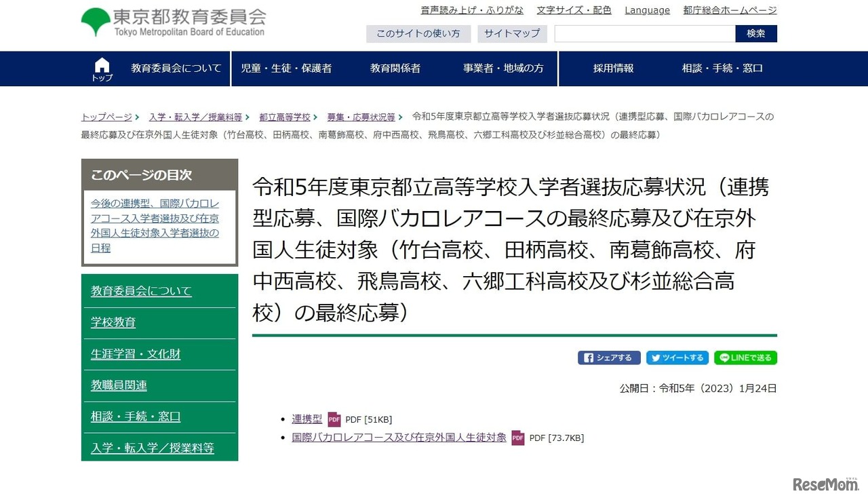Select the Language link
The height and width of the screenshot is (500, 868).
click(x=648, y=10)
